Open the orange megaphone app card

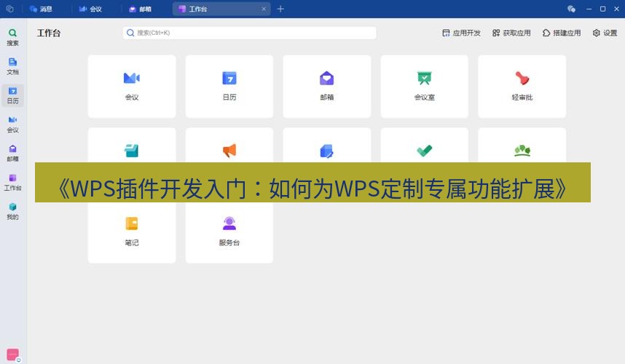pos(229,146)
